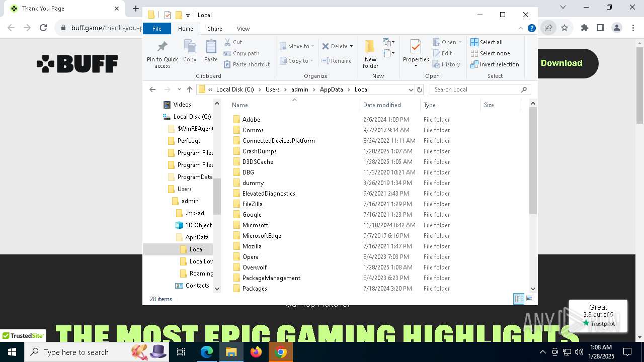This screenshot has height=362, width=644.
Task: Click navigation pane scrollbar up arrow
Action: (x=217, y=103)
